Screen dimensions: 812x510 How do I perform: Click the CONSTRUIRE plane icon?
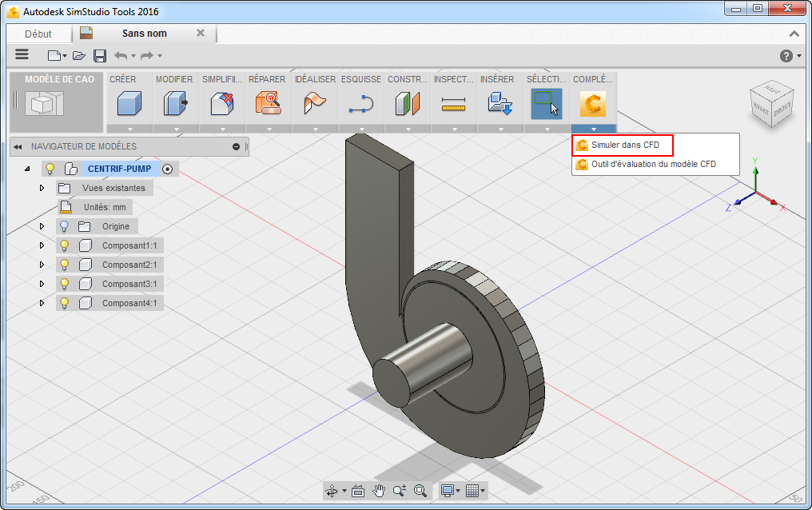(408, 103)
